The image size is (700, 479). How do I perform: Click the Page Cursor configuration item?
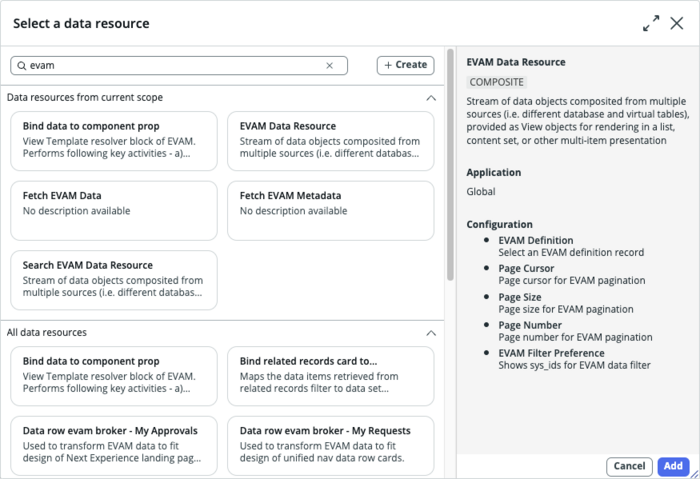571,275
